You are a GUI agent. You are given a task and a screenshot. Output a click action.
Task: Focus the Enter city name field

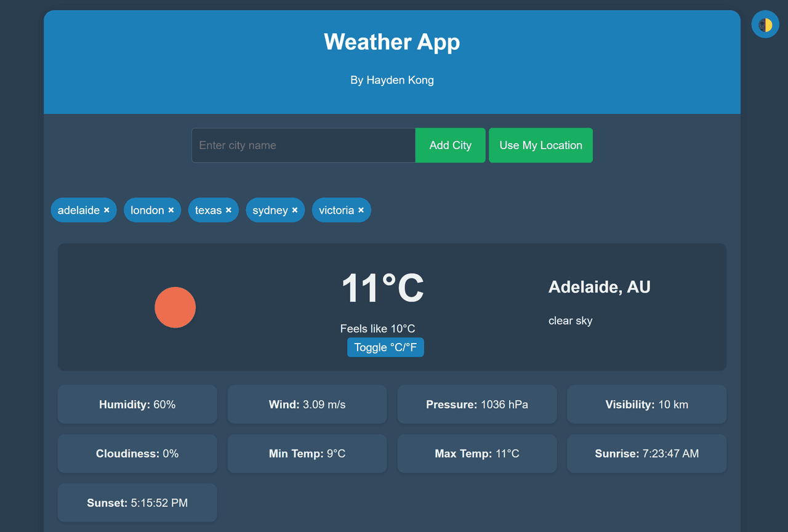click(x=304, y=145)
